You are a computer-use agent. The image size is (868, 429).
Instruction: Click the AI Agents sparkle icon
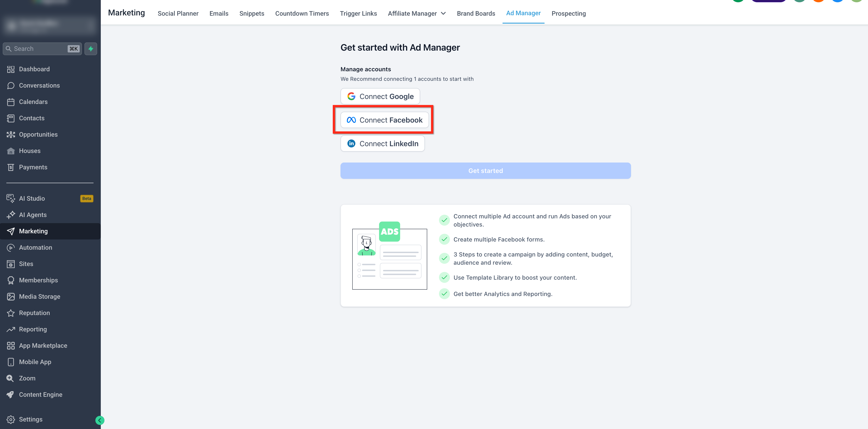click(x=11, y=215)
